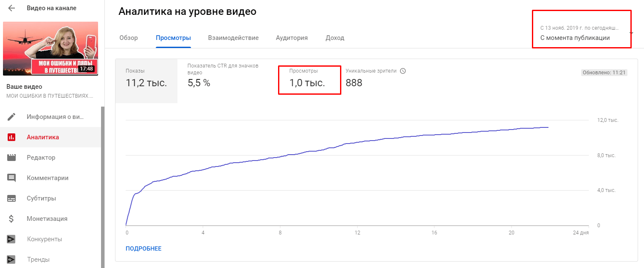Click the Субтитры captions icon
Screen dimensions: 644x268
[x=11, y=198]
